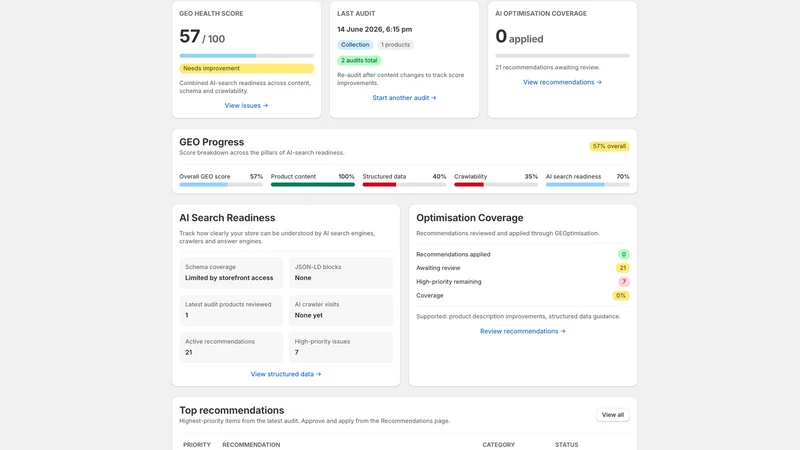800x450 pixels.
Task: Select the Active recommendations tile
Action: coord(231,347)
